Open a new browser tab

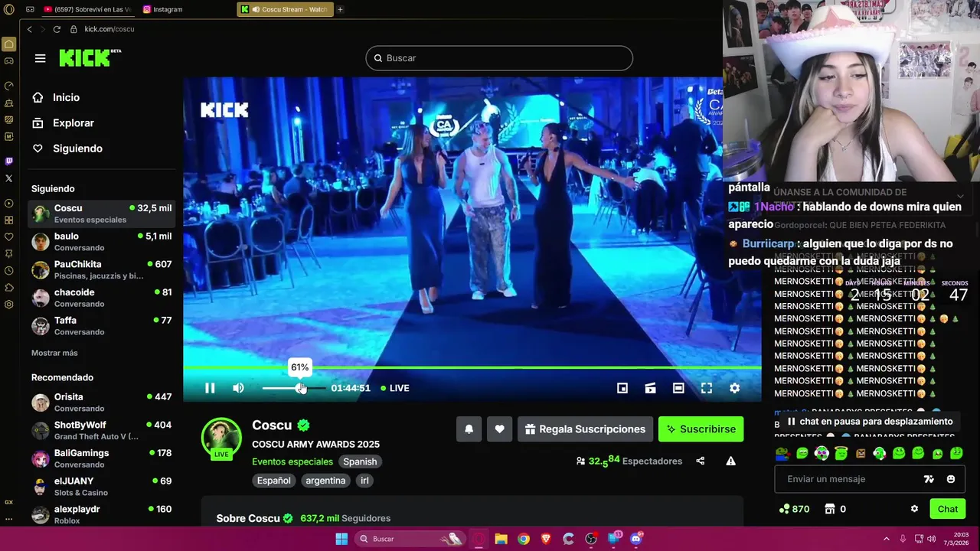tap(340, 9)
